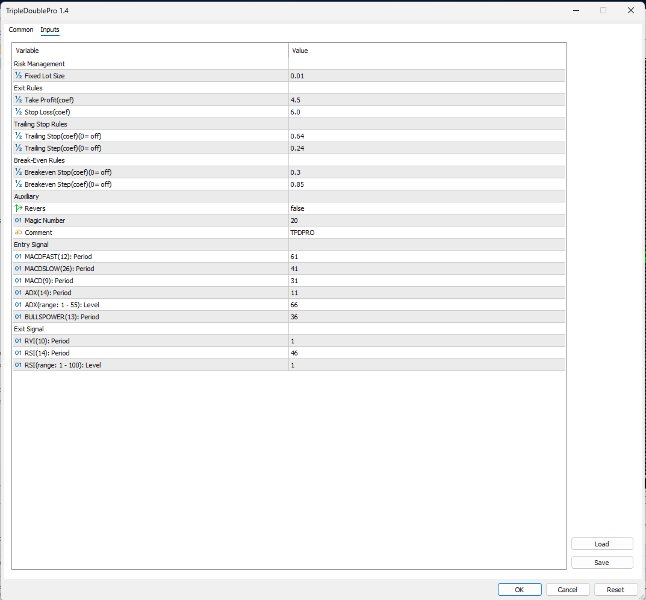Click the Entry Signal group row
Viewport: 646px width, 600px height.
288,244
